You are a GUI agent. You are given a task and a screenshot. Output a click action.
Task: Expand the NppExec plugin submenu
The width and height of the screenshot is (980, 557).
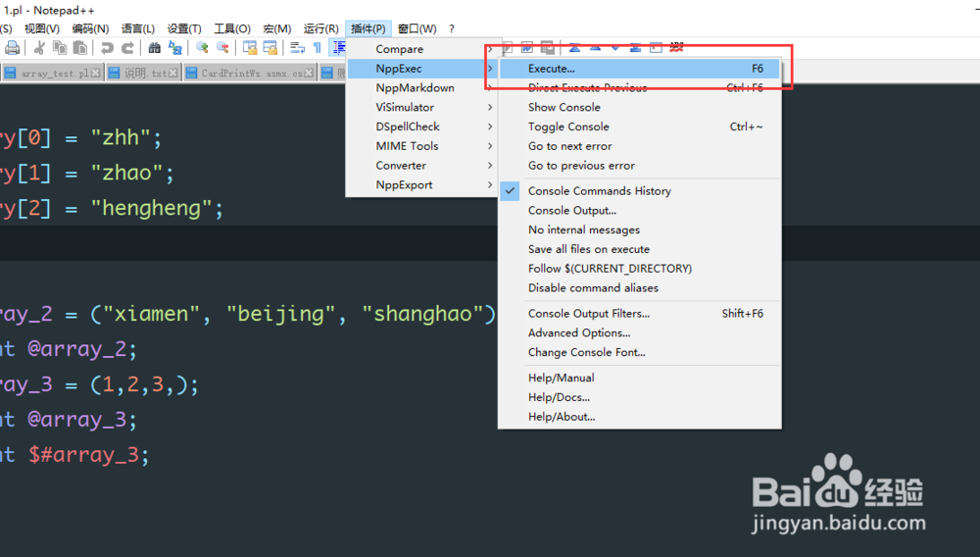tap(421, 69)
